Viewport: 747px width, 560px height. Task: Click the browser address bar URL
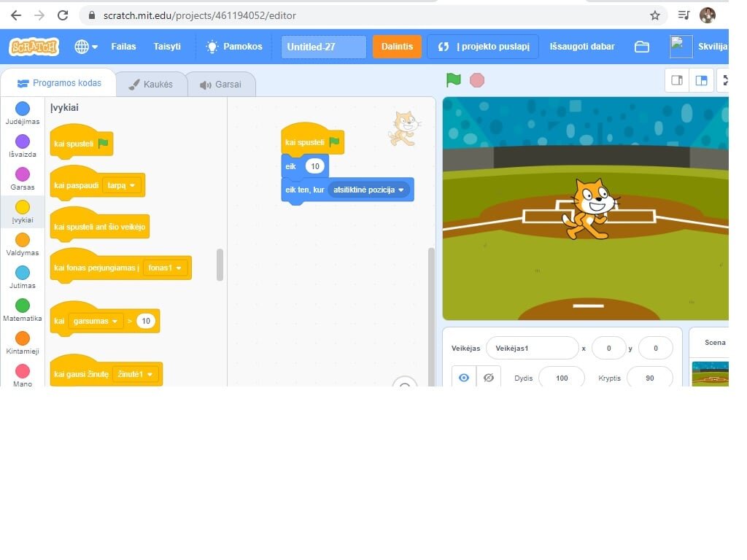click(x=200, y=15)
